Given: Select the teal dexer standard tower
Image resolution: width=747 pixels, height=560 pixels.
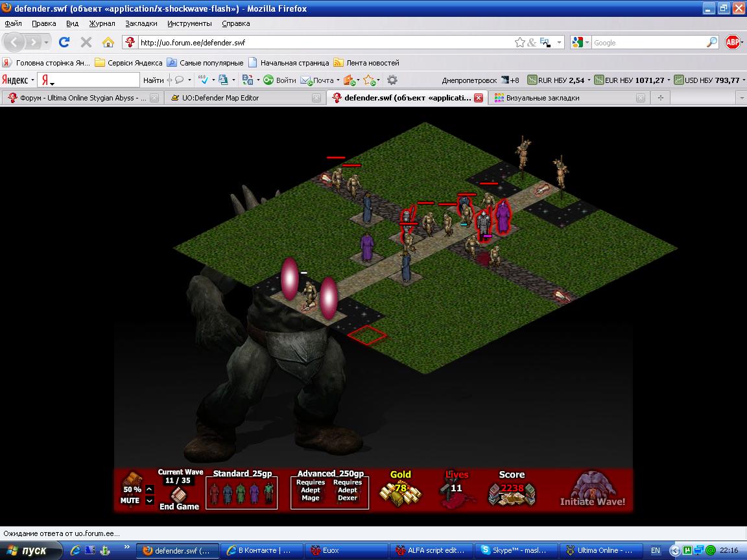Looking at the screenshot, I should click(x=268, y=494).
